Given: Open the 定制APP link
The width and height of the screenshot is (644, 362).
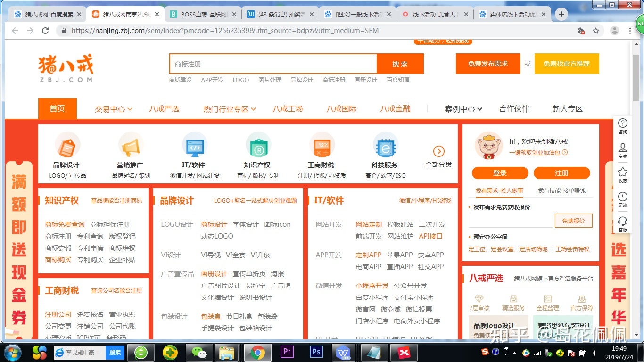Looking at the screenshot, I should (x=369, y=255).
